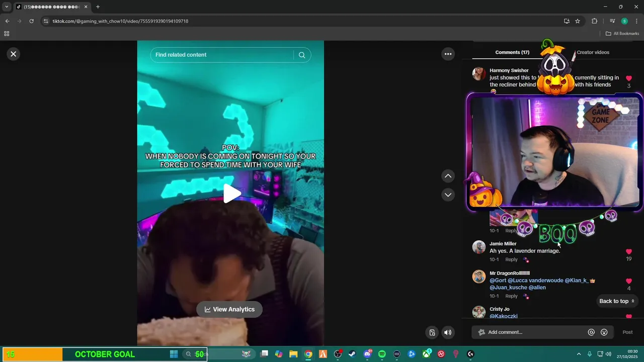Screen dimensions: 644x362
Task: Switch to the Comments (17) tab
Action: [512, 52]
